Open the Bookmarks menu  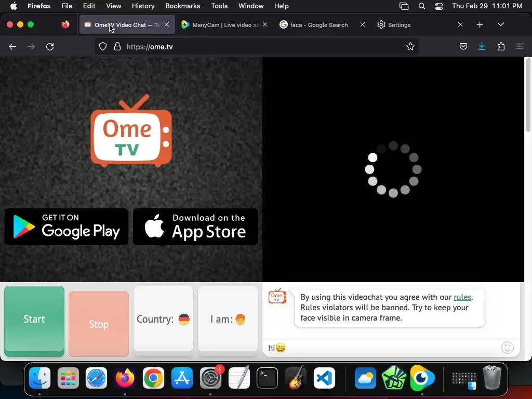pos(182,6)
